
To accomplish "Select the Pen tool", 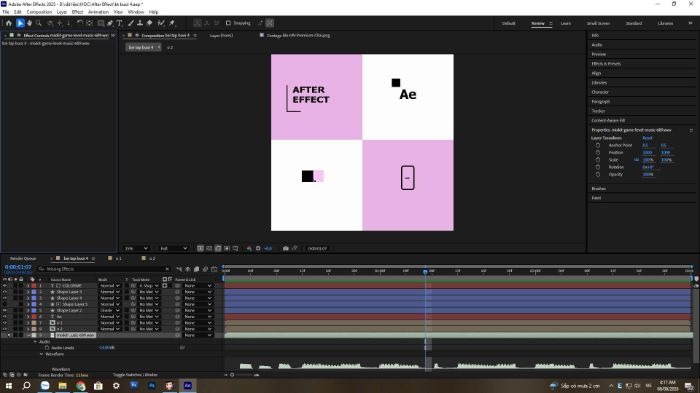I will coord(110,23).
